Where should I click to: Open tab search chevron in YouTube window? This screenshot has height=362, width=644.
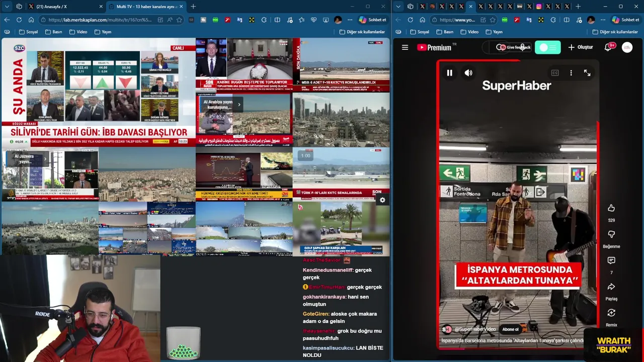click(398, 7)
